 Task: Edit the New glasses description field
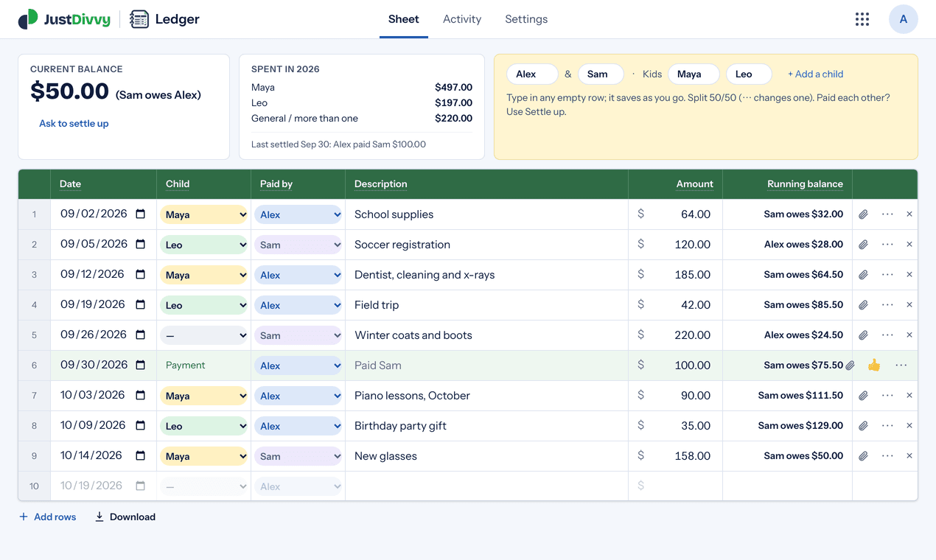tap(486, 456)
